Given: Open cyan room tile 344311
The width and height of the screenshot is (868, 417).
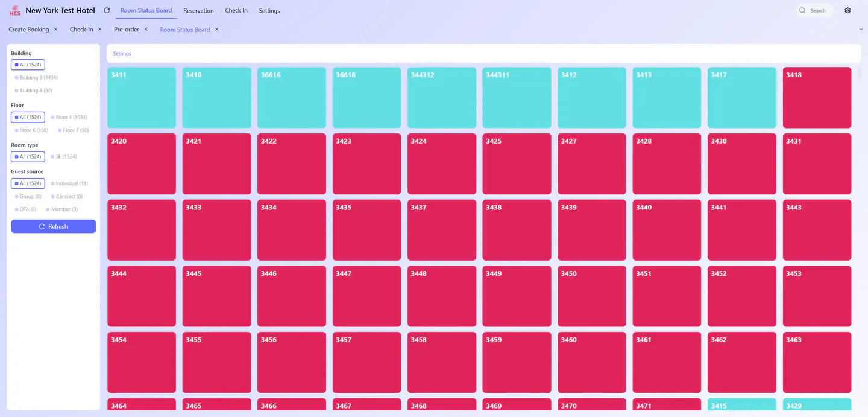Looking at the screenshot, I should 517,97.
